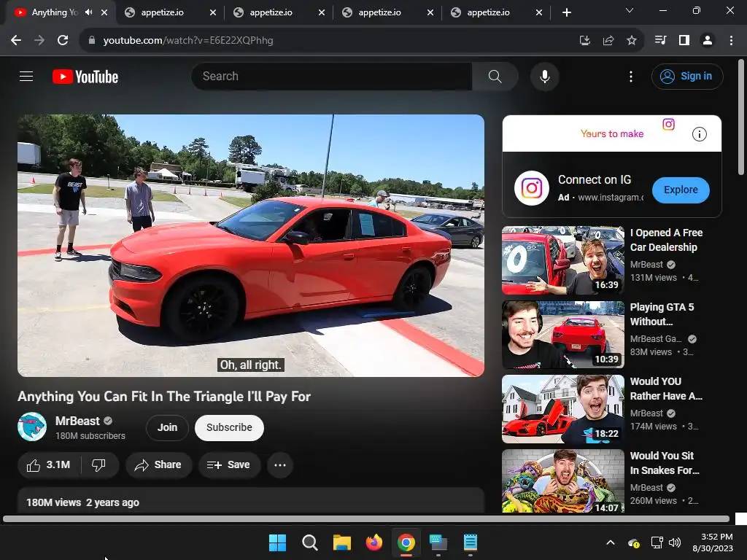
Task: Open the YouTube guide hamburger menu
Action: point(26,76)
